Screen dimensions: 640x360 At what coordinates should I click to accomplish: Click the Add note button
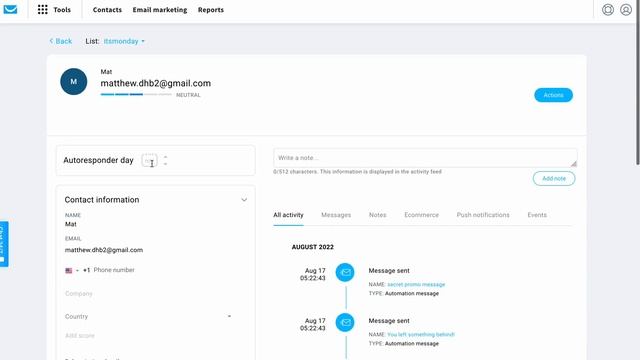554,178
